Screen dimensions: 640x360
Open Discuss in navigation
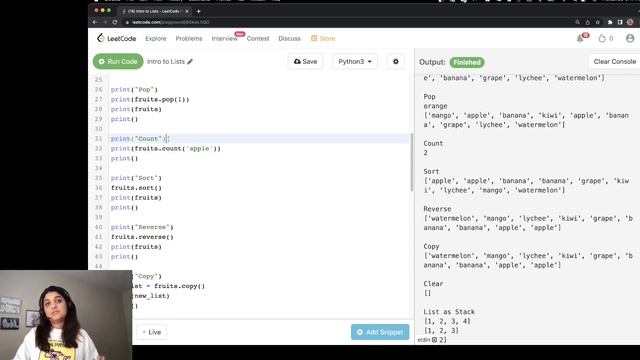[x=289, y=38]
